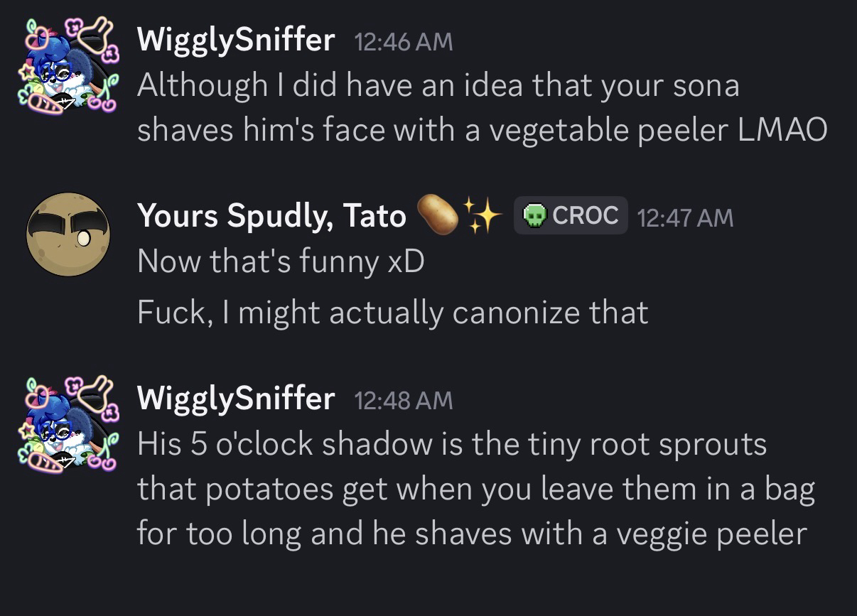Click the potato emoji after Tato's name
This screenshot has height=616, width=857.
(x=436, y=215)
